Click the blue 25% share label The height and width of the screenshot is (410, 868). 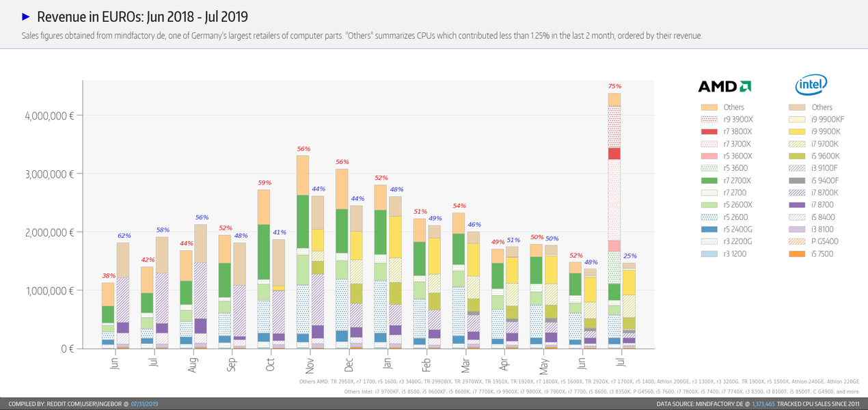[629, 256]
